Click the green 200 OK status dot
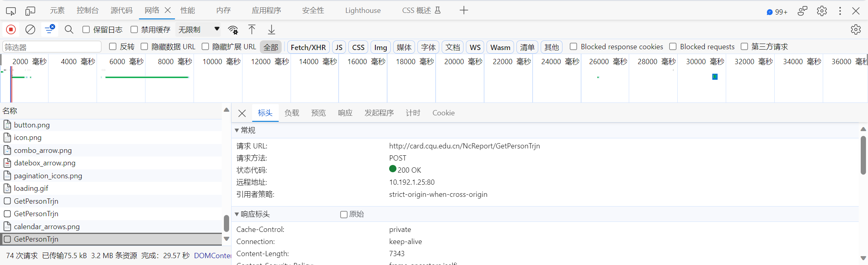The image size is (868, 265). point(392,169)
